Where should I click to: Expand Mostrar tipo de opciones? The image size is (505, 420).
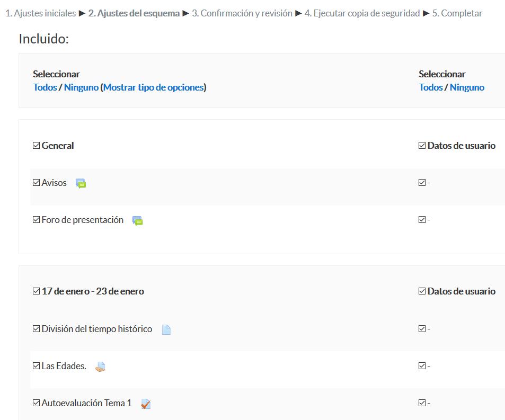(x=154, y=87)
